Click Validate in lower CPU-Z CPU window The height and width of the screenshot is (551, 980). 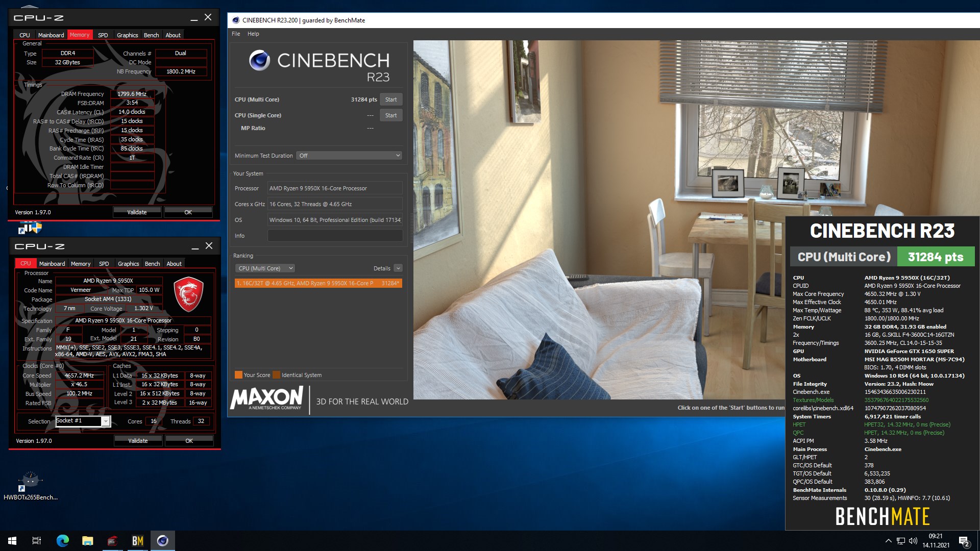click(x=138, y=441)
